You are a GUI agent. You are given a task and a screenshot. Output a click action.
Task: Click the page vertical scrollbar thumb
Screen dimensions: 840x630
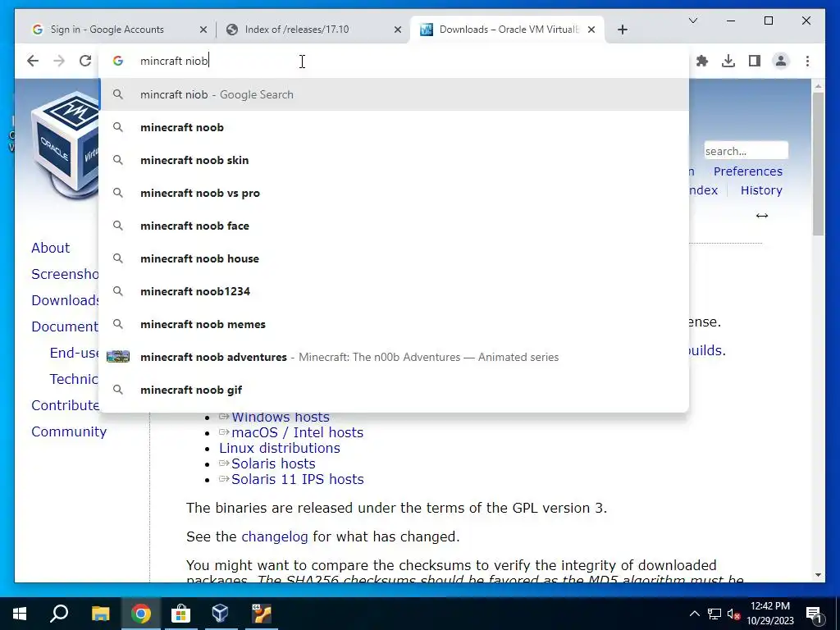tap(818, 163)
